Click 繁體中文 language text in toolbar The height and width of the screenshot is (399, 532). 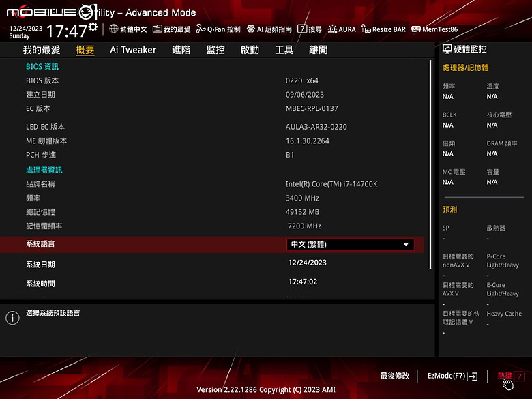133,29
